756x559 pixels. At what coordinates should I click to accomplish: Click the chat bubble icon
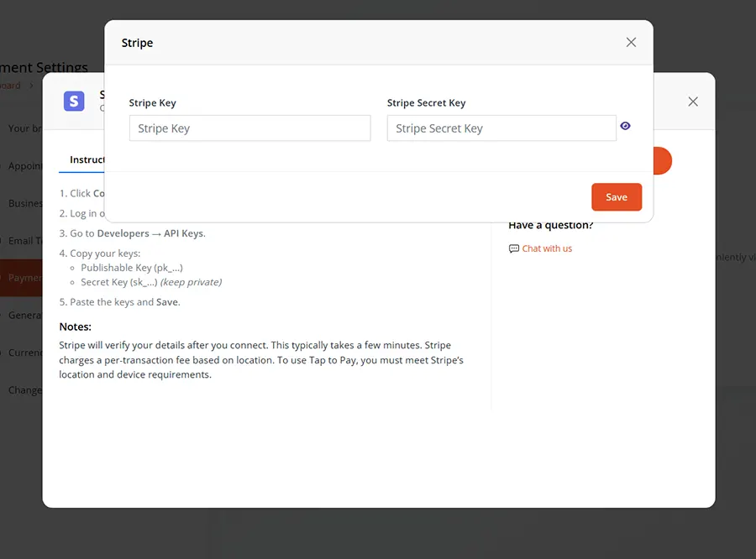[514, 248]
